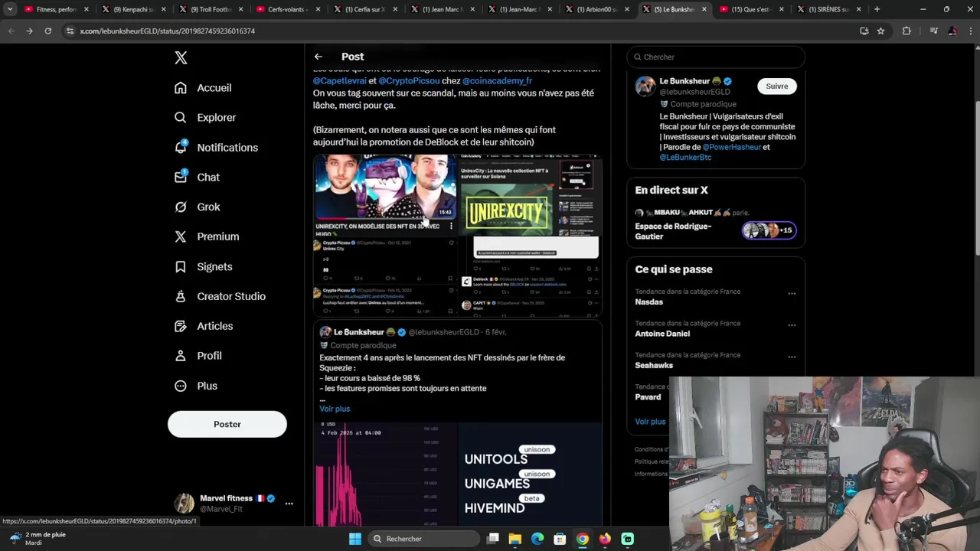Viewport: 980px width, 551px height.
Task: Open Articles icon in sidebar
Action: (181, 326)
